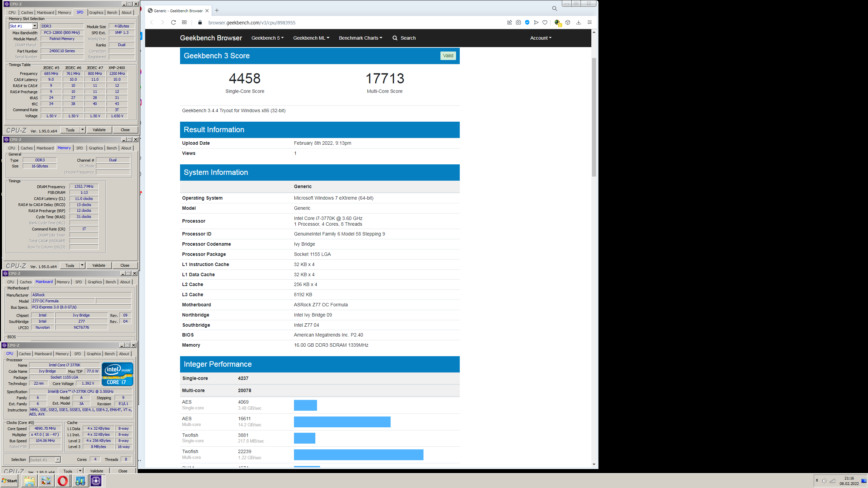Click the globe extension icon with warning badge
This screenshot has width=868, height=488.
tap(558, 23)
